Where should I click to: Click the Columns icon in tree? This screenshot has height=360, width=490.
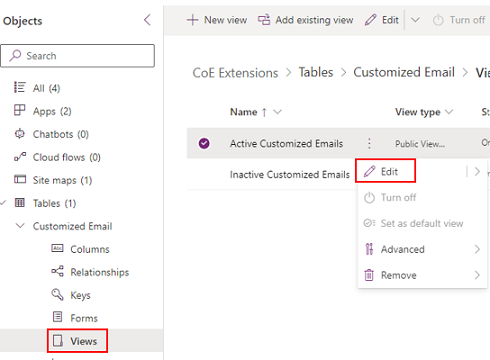click(57, 248)
